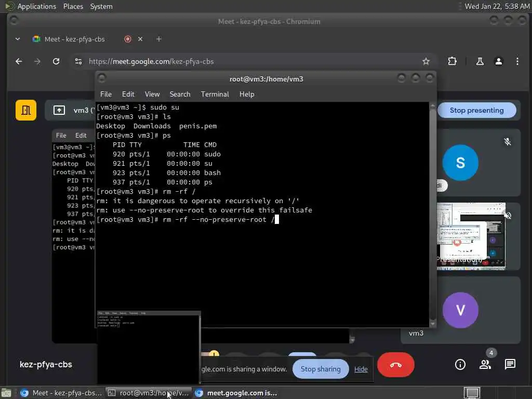Open the Chrome Labs flask icon
The height and width of the screenshot is (399, 532).
click(x=480, y=61)
